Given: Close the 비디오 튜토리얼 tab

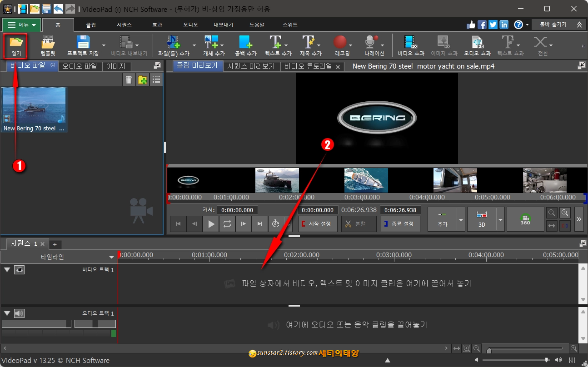Looking at the screenshot, I should [x=338, y=67].
